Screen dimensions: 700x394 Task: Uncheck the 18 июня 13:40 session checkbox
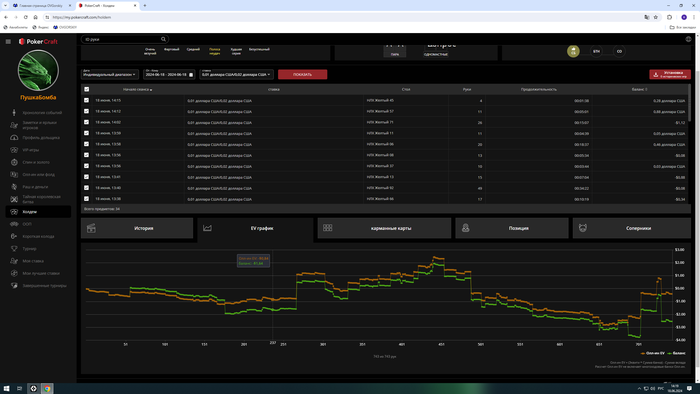tap(87, 188)
